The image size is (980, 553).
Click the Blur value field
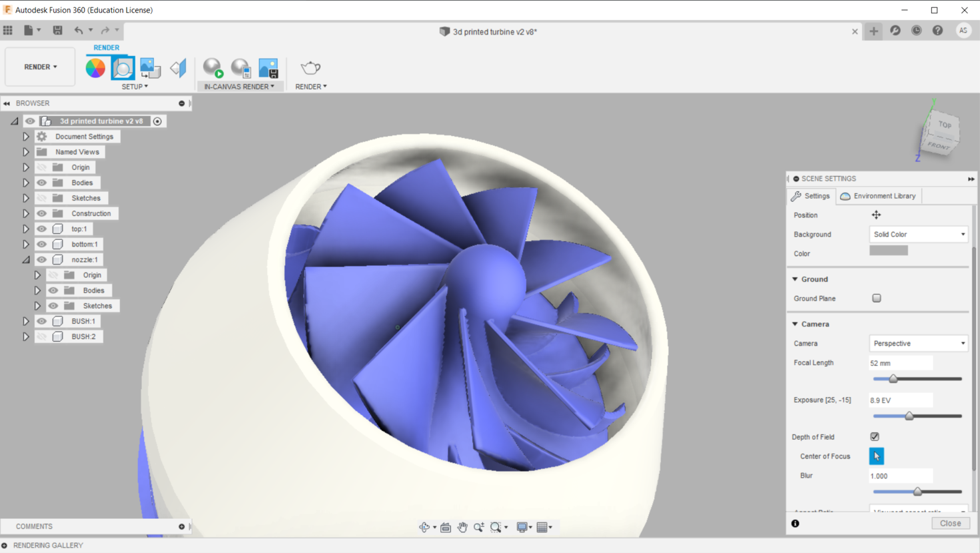tap(901, 476)
